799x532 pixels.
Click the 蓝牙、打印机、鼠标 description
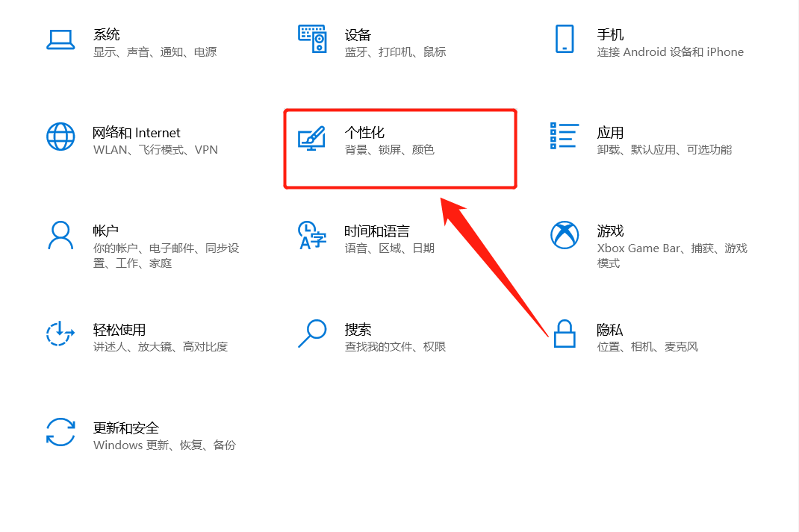396,52
